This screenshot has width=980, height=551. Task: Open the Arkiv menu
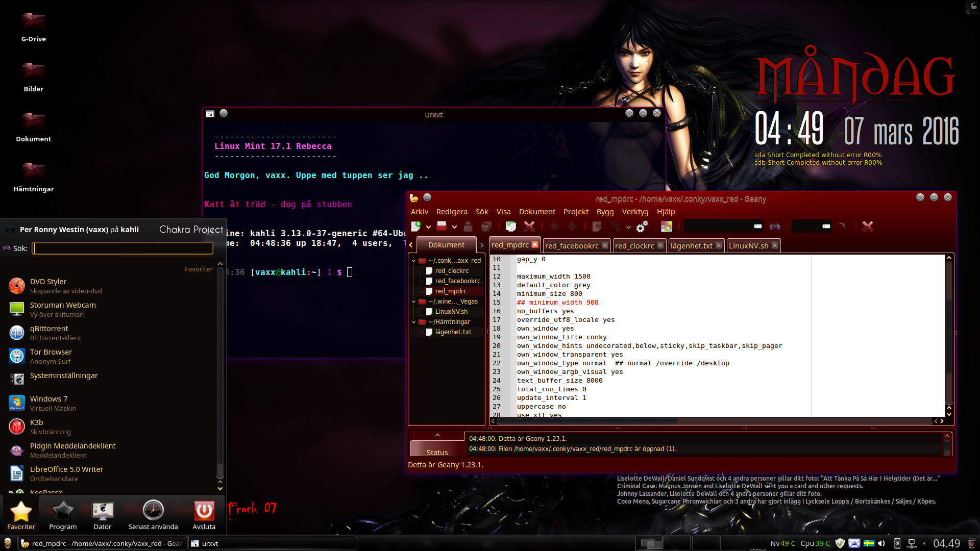[420, 212]
